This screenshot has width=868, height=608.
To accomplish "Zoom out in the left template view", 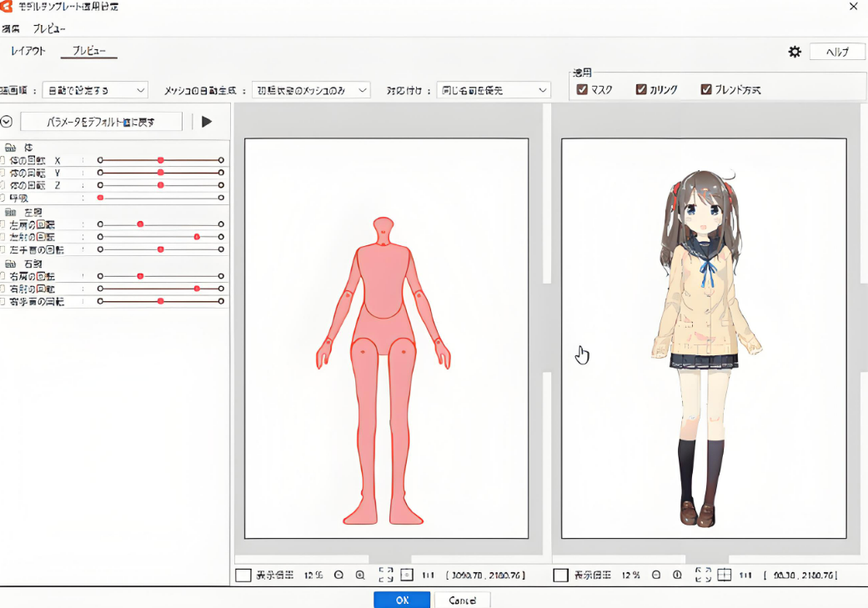I will [x=339, y=575].
